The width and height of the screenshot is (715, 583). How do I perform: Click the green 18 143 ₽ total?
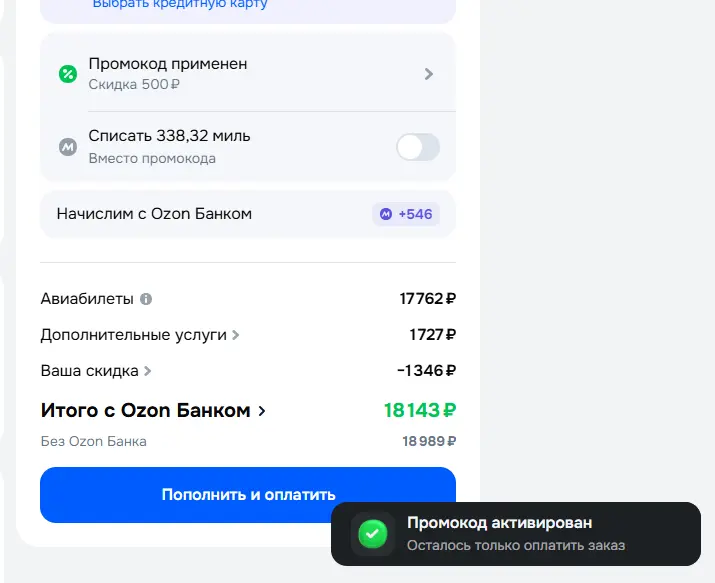click(420, 411)
